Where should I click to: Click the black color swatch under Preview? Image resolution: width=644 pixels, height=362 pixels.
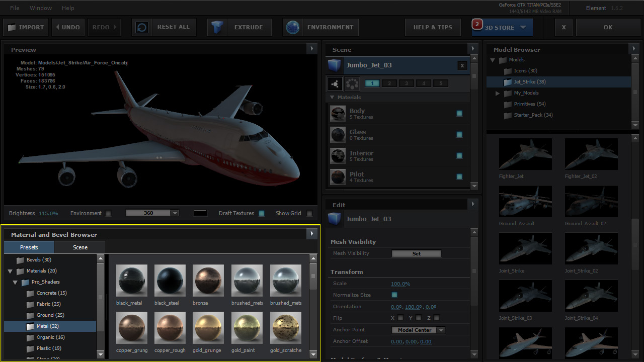tap(200, 213)
